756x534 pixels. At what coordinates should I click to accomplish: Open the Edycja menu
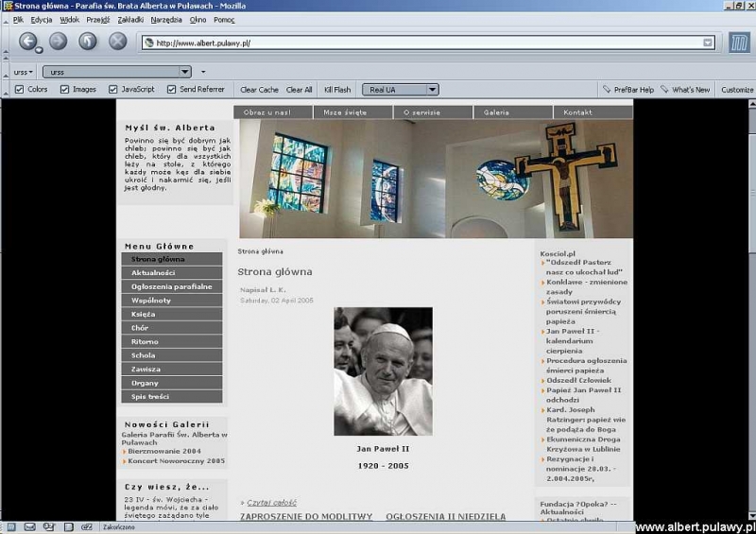coord(42,20)
